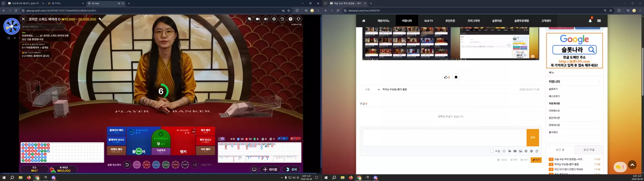Click the video camera icon in the game

pos(258,19)
